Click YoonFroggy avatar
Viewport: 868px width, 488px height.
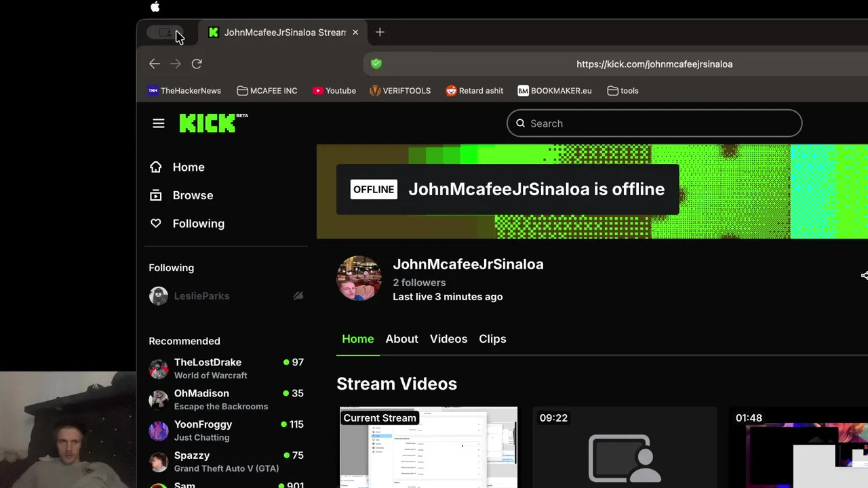click(159, 431)
